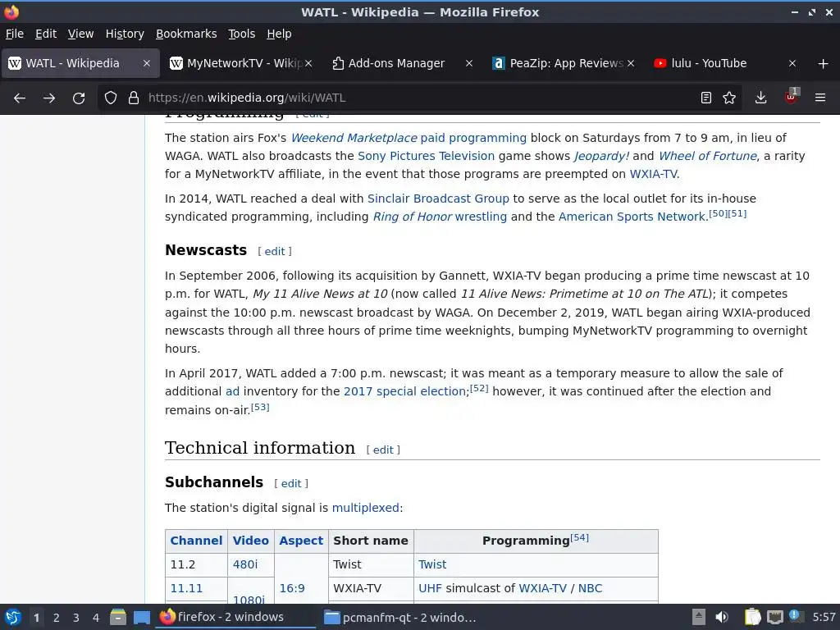This screenshot has height=630, width=840.
Task: Focus the URL address bar
Action: click(418, 98)
